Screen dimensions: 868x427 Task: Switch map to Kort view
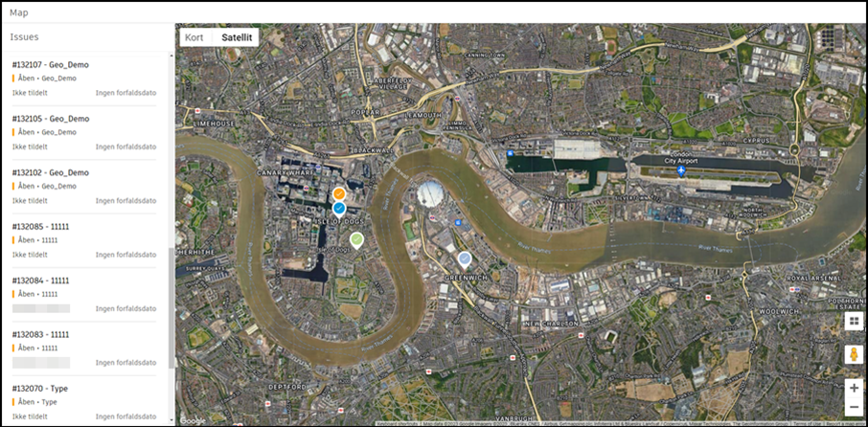click(194, 37)
